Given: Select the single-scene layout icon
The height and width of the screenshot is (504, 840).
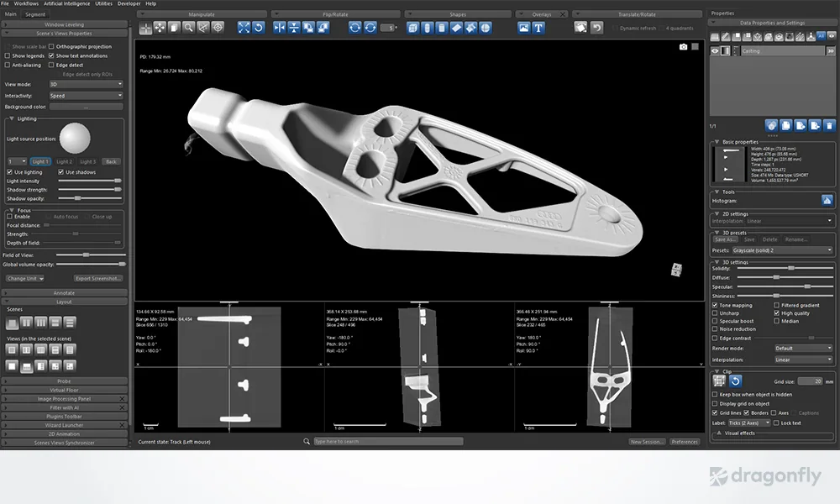Looking at the screenshot, I should coord(12,323).
